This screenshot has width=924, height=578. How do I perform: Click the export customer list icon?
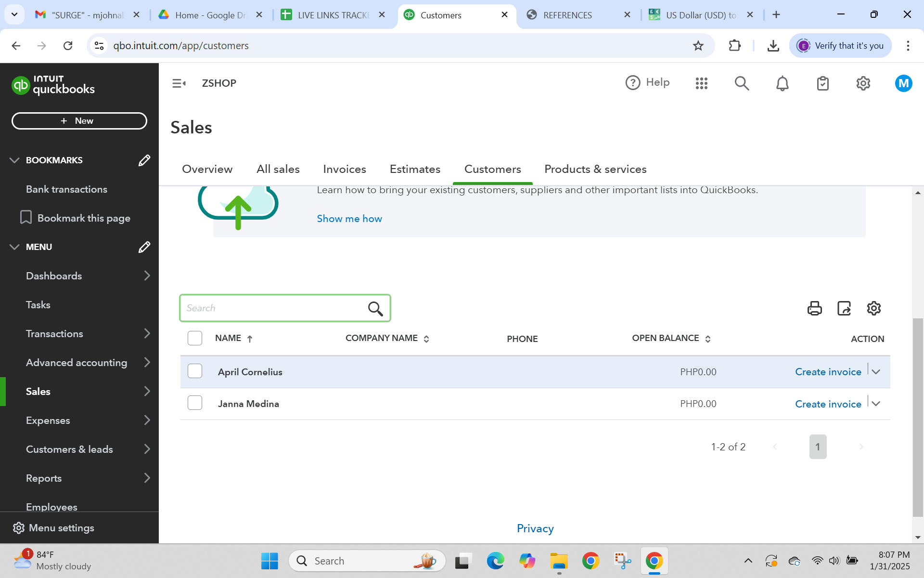tap(844, 308)
